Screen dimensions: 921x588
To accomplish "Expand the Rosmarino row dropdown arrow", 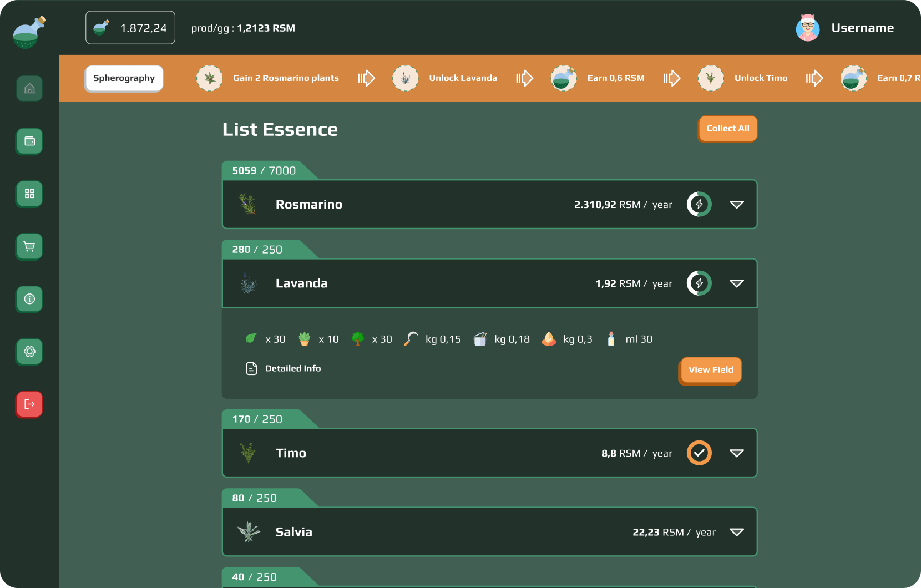I will pos(736,205).
